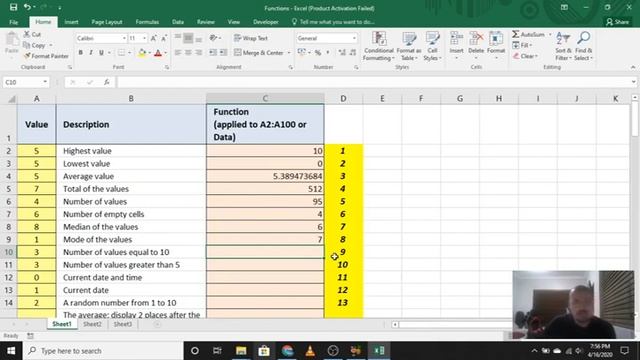Open File Explorer from the taskbar
This screenshot has width=640, height=360.
coord(241,351)
